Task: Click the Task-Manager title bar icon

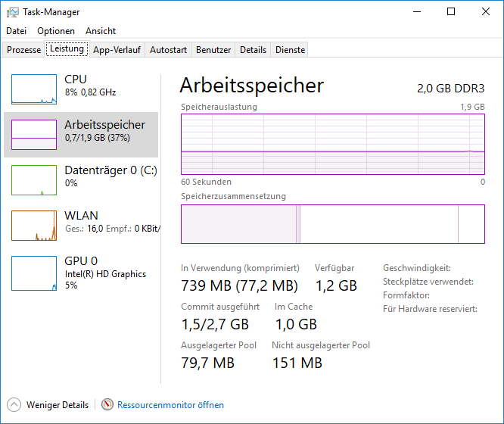Action: [13, 12]
